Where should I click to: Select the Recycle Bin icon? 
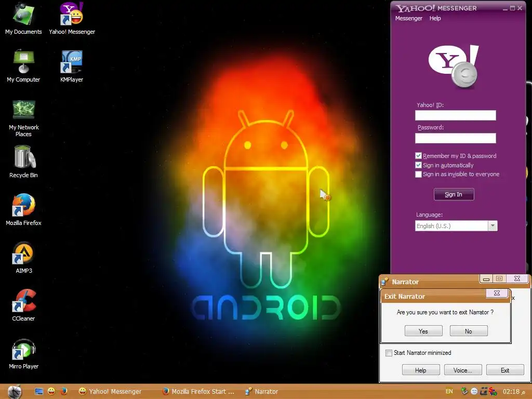click(23, 162)
